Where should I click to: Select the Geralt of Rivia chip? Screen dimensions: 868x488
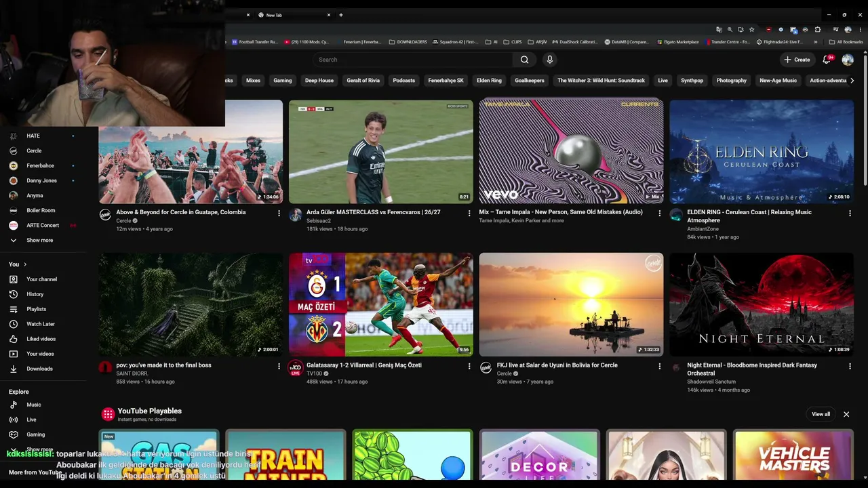[x=363, y=81]
